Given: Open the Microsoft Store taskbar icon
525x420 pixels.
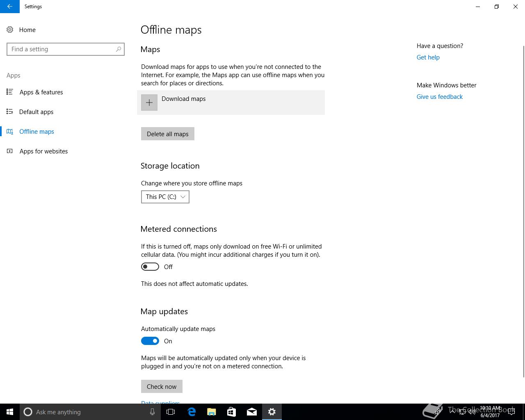Looking at the screenshot, I should pyautogui.click(x=232, y=412).
